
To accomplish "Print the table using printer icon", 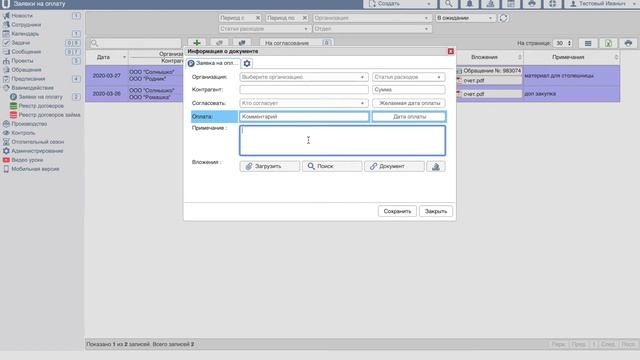I will click(x=628, y=43).
